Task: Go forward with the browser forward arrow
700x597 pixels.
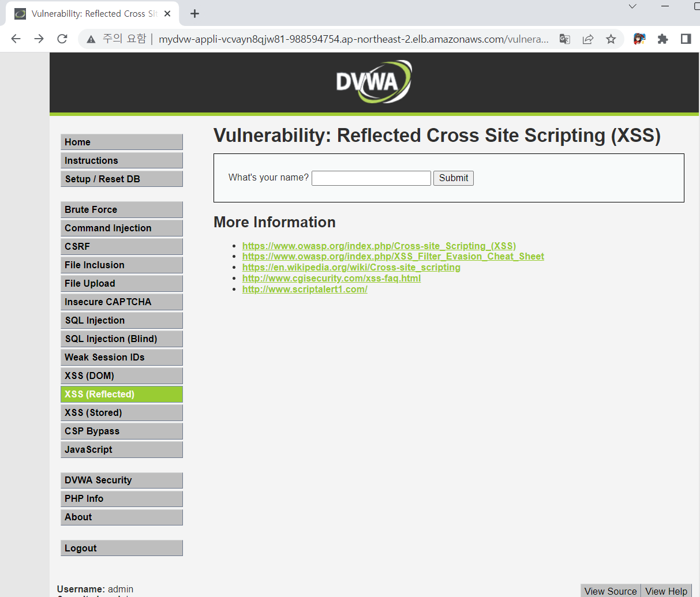Action: [x=39, y=39]
